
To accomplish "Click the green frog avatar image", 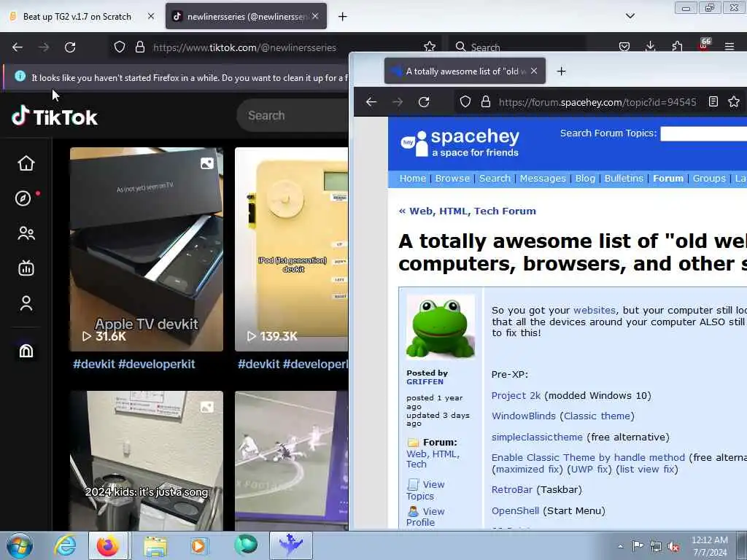I will 440,327.
